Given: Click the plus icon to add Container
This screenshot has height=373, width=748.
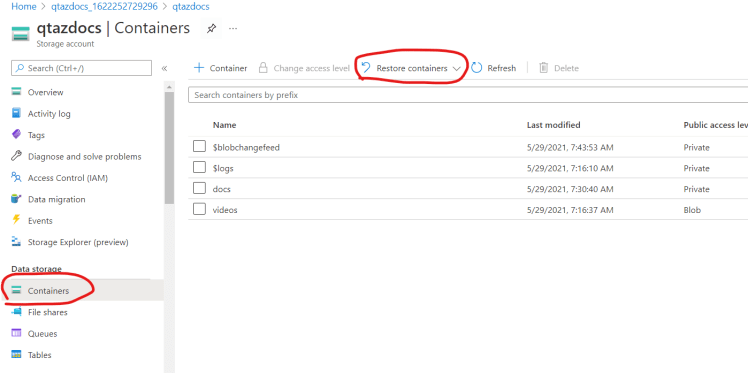Looking at the screenshot, I should pos(198,68).
